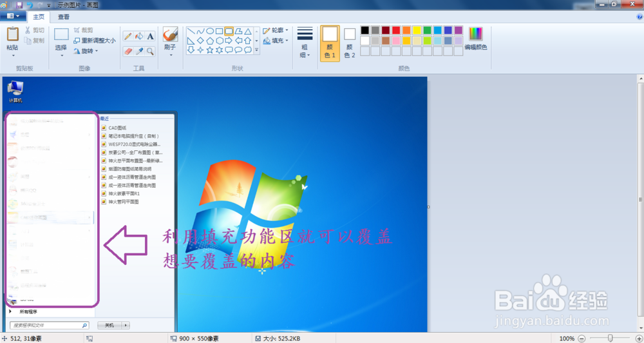Open Paint help question mark icon
Image resolution: width=644 pixels, height=343 pixels.
click(x=639, y=17)
